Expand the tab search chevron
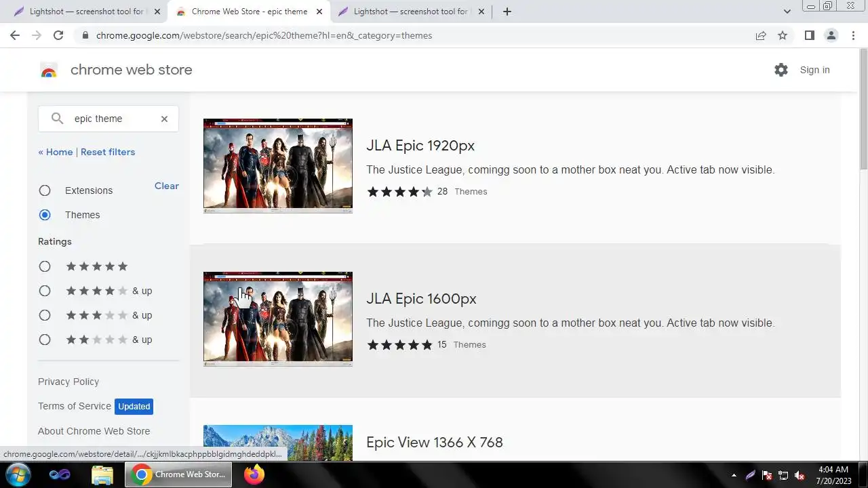This screenshot has height=488, width=868. pos(787,12)
